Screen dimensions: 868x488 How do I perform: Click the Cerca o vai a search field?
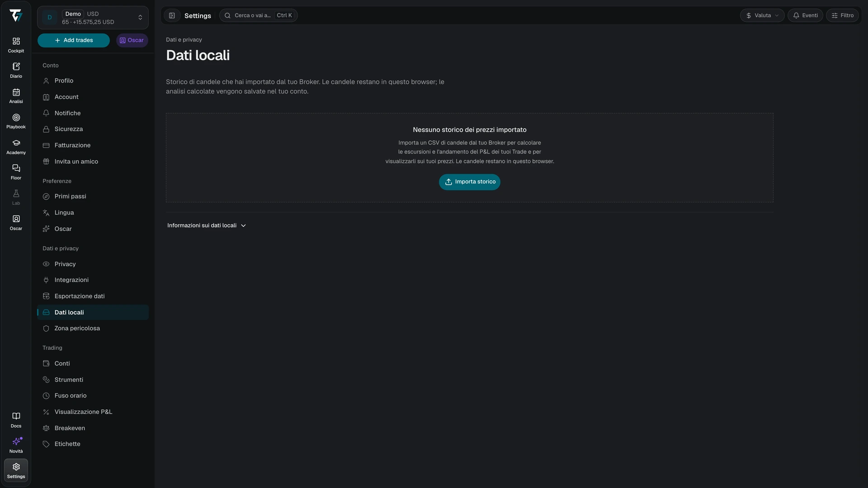(259, 15)
